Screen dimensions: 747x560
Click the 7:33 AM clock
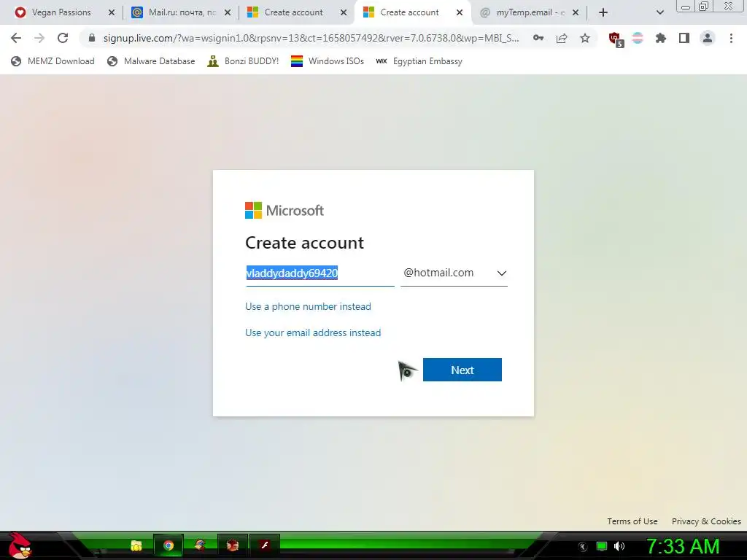[x=683, y=546]
